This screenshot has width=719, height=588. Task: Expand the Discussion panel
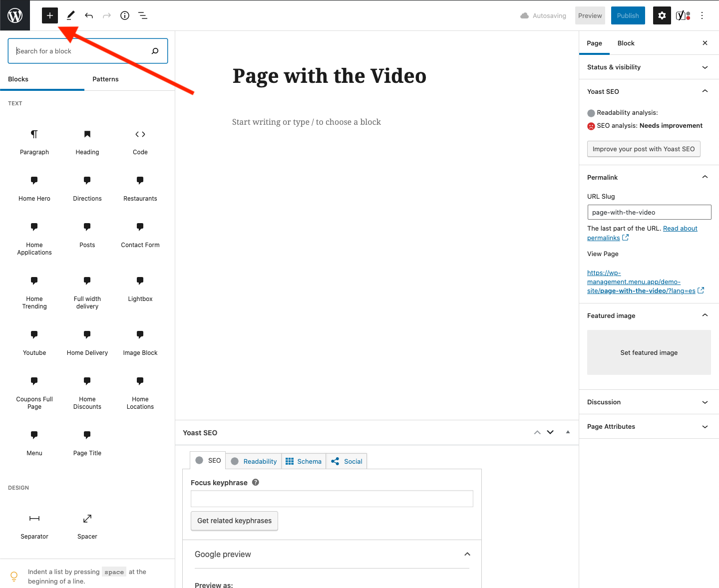point(649,402)
